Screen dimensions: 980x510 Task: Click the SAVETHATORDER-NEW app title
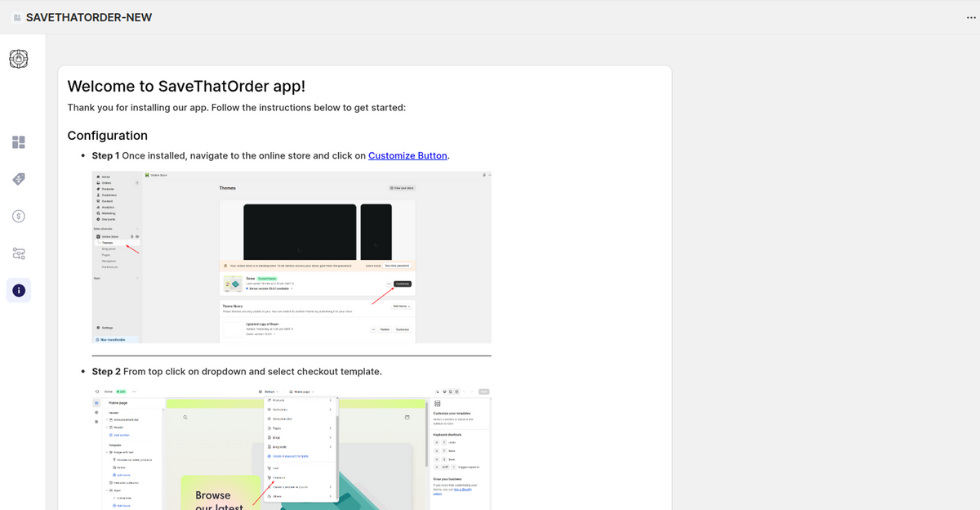89,18
